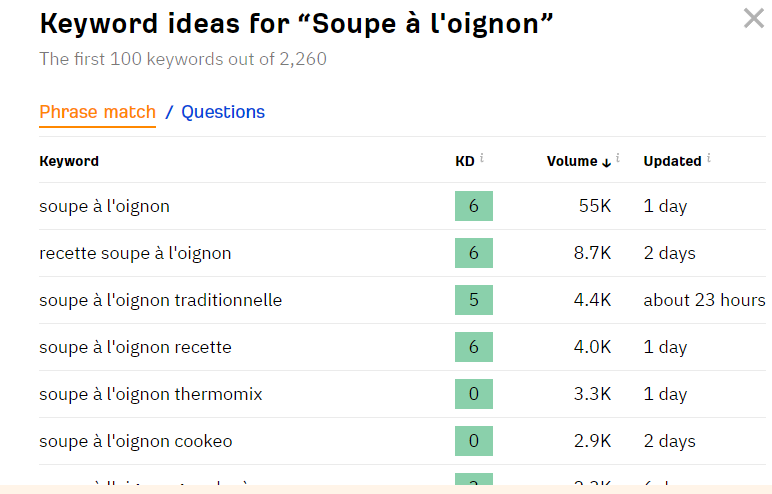
Task: Sort by Volume column header
Action: tap(577, 161)
